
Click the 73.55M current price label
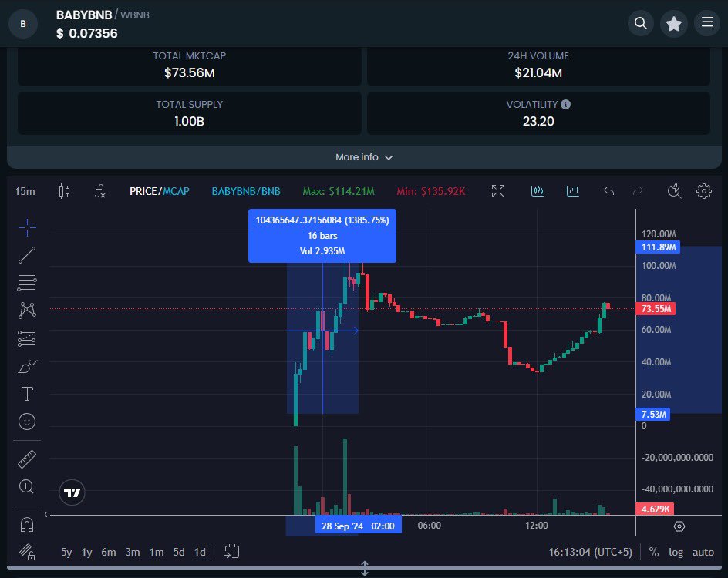[656, 309]
